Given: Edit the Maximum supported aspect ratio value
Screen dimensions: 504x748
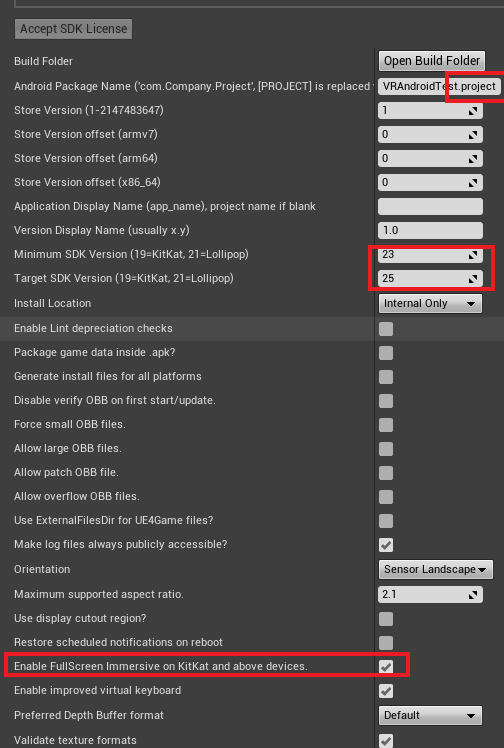Looking at the screenshot, I should 430,594.
